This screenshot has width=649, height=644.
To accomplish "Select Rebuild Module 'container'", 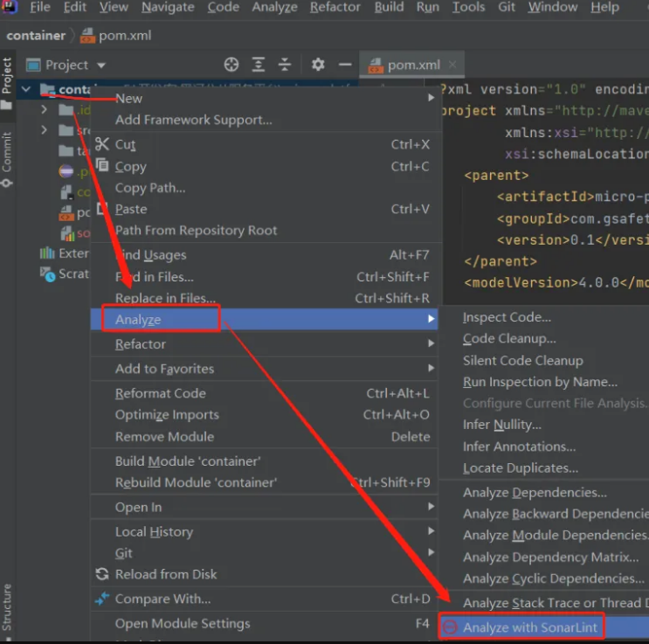I will click(196, 482).
